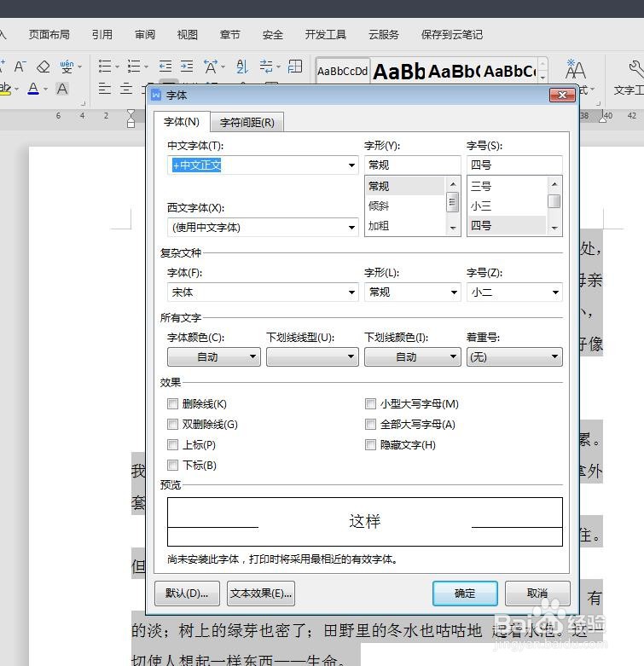Click the line spacing icon
This screenshot has height=666, width=644.
[x=266, y=67]
